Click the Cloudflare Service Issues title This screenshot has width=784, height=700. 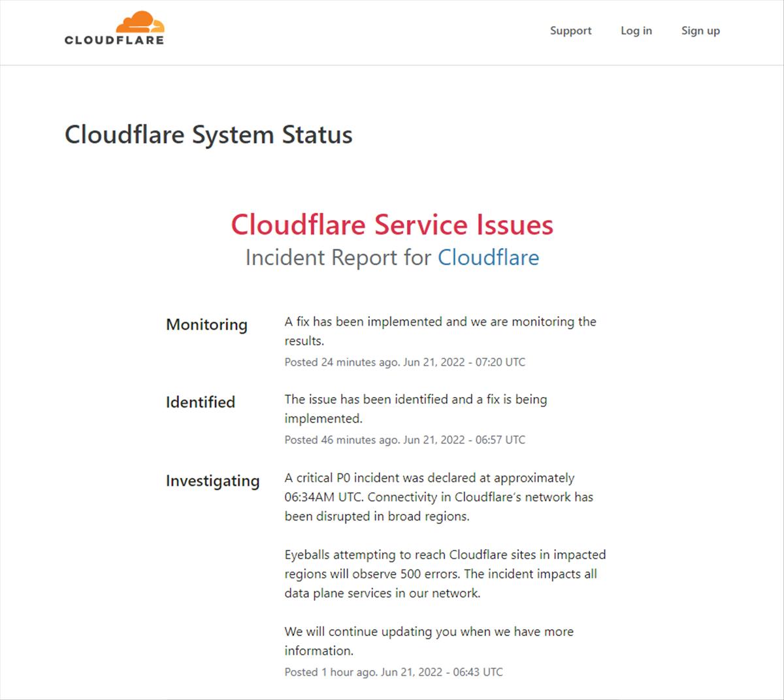click(392, 225)
